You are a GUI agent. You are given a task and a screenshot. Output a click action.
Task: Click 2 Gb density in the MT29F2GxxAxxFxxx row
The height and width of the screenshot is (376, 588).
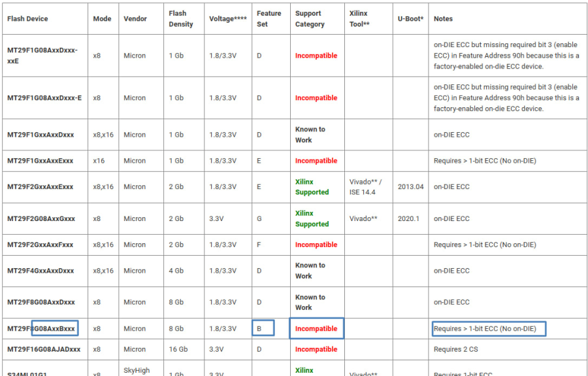(176, 245)
